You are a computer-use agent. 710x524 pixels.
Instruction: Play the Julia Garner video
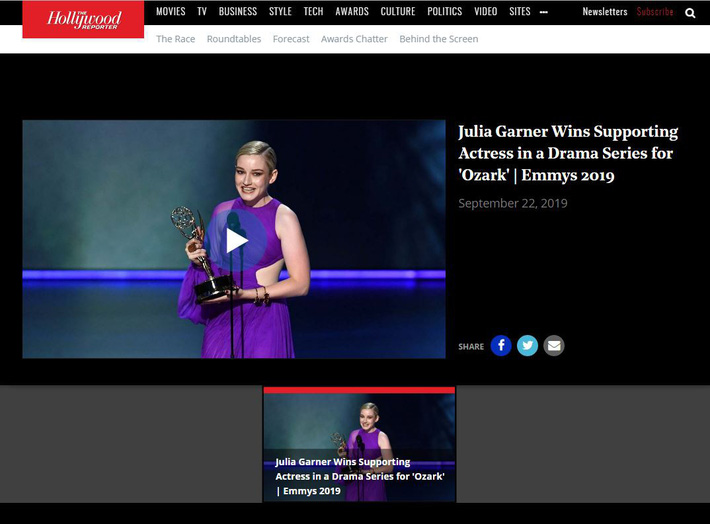point(235,240)
